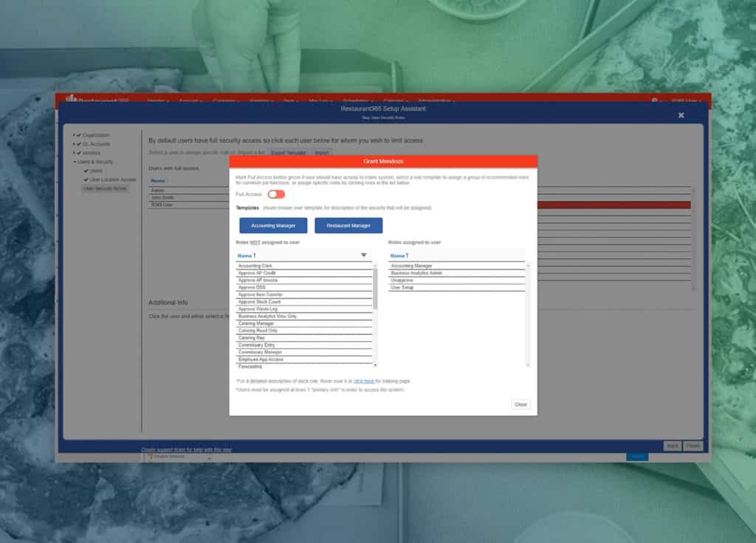Image resolution: width=756 pixels, height=543 pixels.
Task: Click the Import button
Action: point(322,152)
